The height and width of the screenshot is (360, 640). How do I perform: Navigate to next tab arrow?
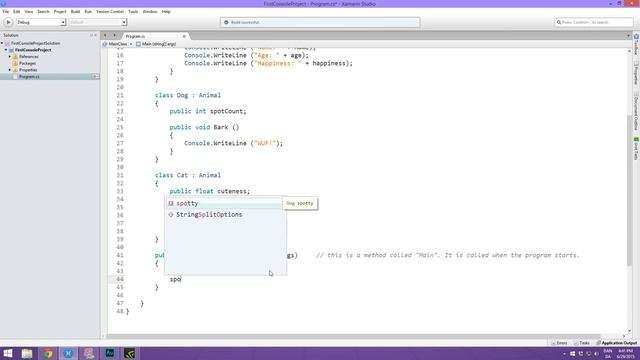tap(114, 36)
